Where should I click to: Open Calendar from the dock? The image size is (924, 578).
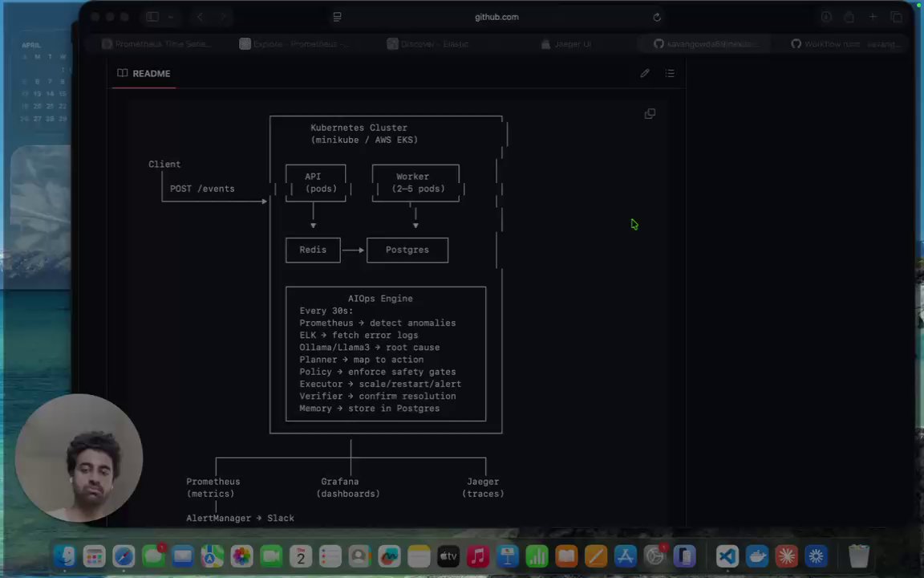pyautogui.click(x=301, y=556)
